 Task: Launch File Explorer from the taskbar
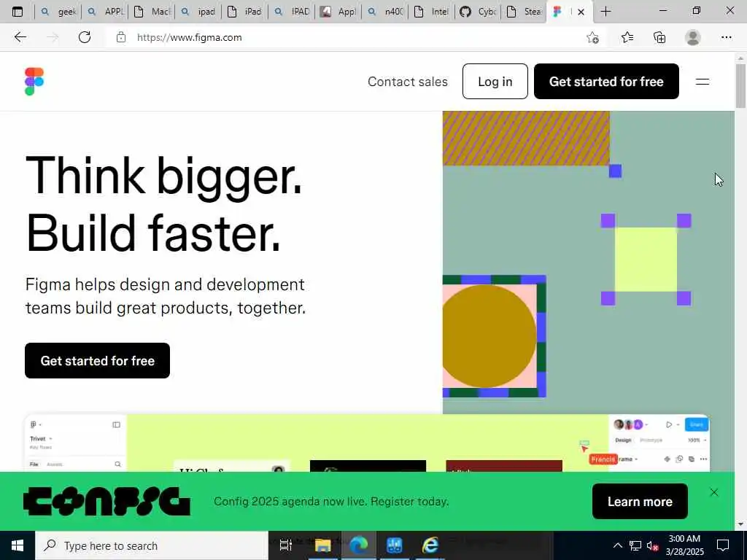(322, 545)
